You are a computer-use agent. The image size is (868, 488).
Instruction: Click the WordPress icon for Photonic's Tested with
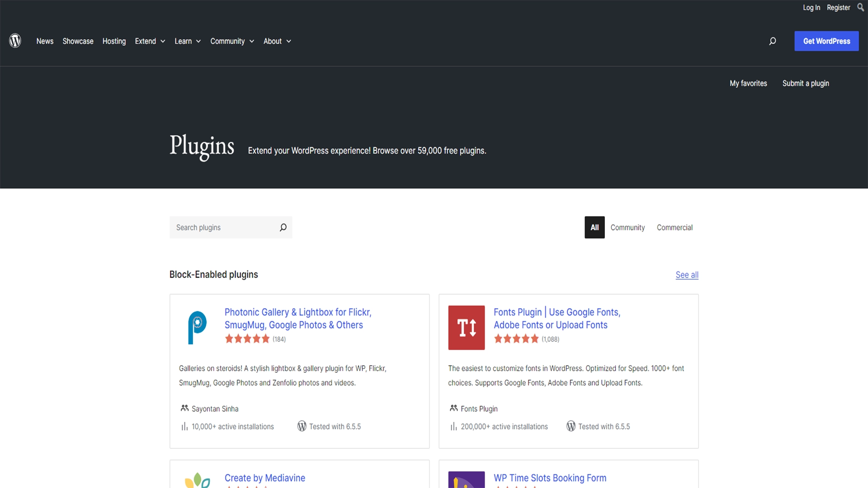coord(302,426)
